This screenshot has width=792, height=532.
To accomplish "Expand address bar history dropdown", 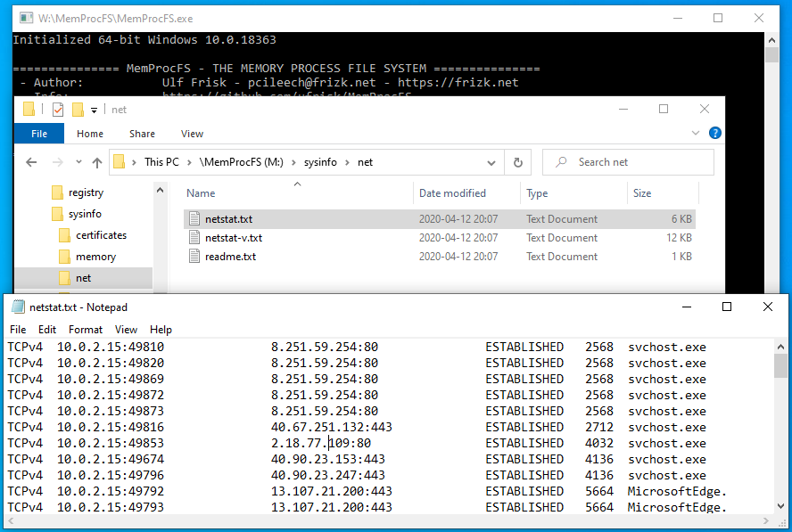I will point(491,162).
